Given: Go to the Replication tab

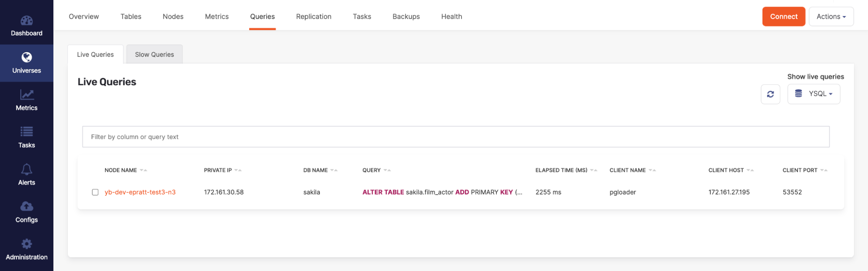Looking at the screenshot, I should point(314,17).
